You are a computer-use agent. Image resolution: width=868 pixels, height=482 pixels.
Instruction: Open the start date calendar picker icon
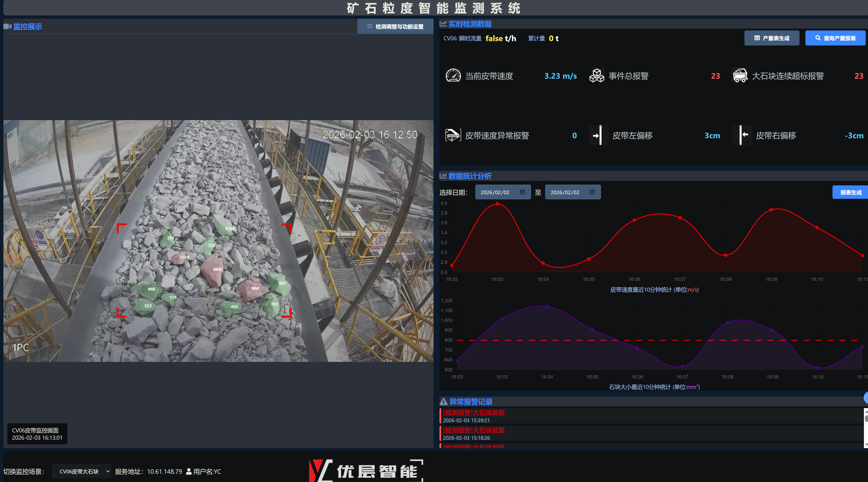522,192
